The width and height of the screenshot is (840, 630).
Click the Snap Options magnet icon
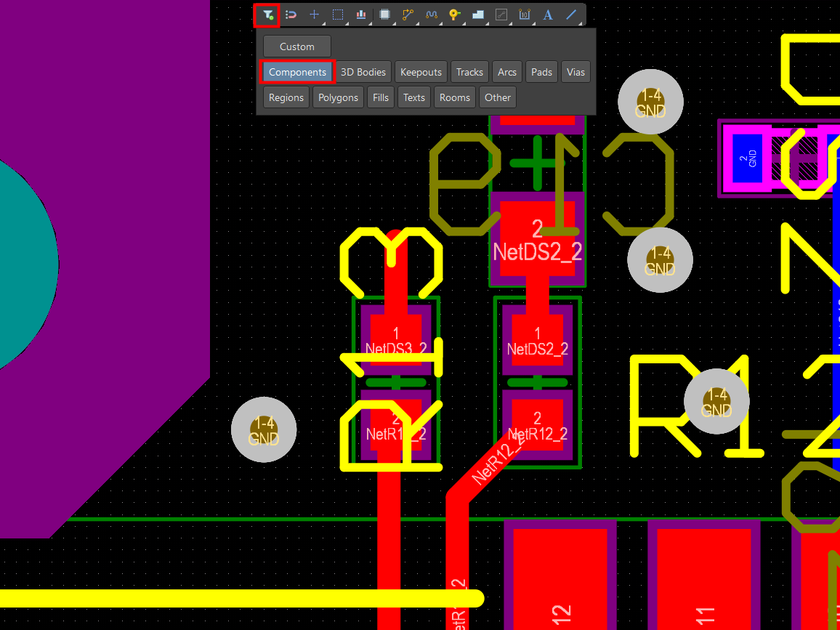[x=291, y=15]
